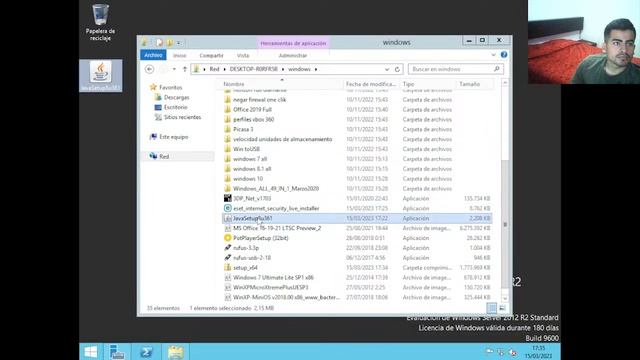Click the search magnifier icon
Viewport: 640px width, 360px height.
497,69
